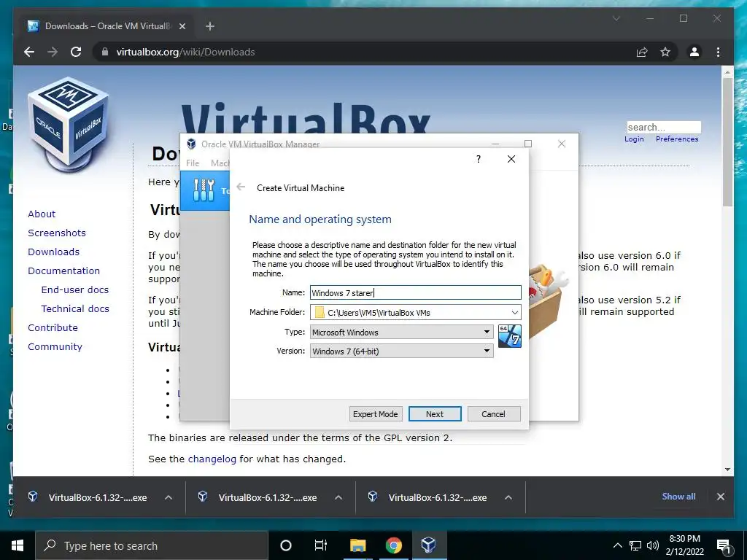Click the Tools icon in VirtualBox Manager
The image size is (747, 560).
pyautogui.click(x=204, y=190)
